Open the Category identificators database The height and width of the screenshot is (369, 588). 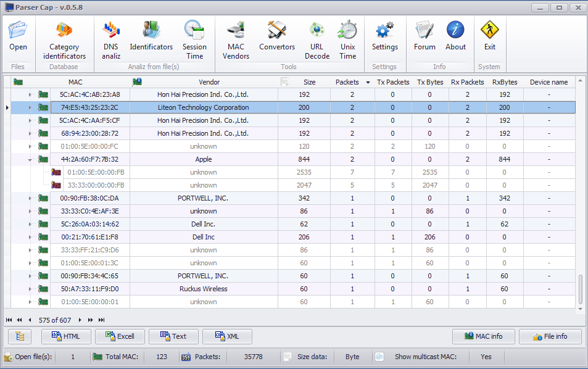[64, 37]
